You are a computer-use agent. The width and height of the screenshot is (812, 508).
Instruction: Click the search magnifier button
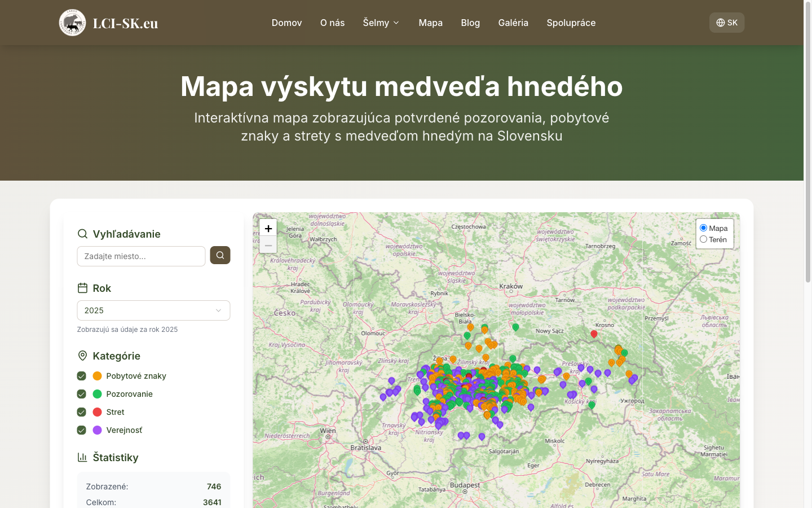coord(220,255)
